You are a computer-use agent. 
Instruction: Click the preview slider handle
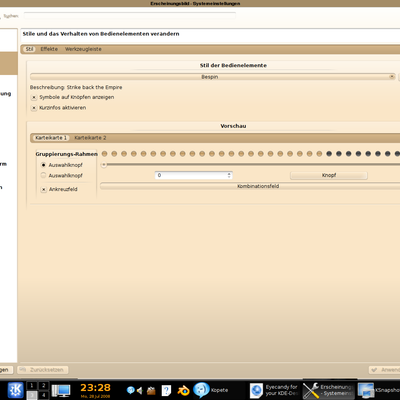pyautogui.click(x=104, y=165)
